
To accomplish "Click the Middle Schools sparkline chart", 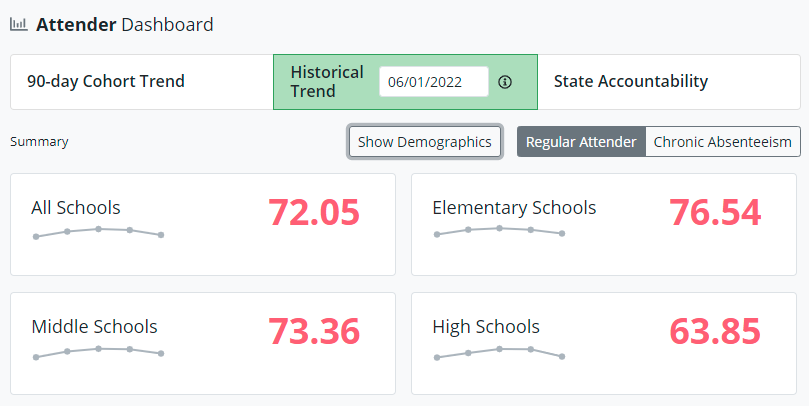I will tap(98, 351).
